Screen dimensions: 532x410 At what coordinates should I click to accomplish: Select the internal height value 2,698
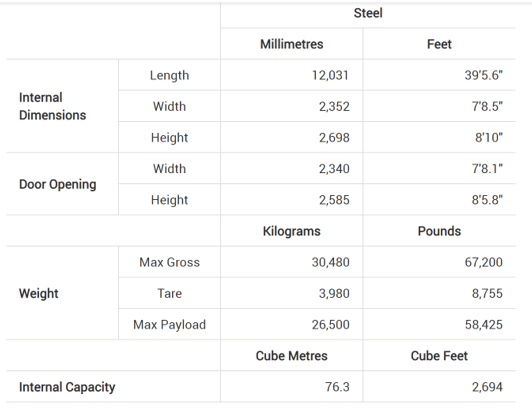pyautogui.click(x=334, y=138)
